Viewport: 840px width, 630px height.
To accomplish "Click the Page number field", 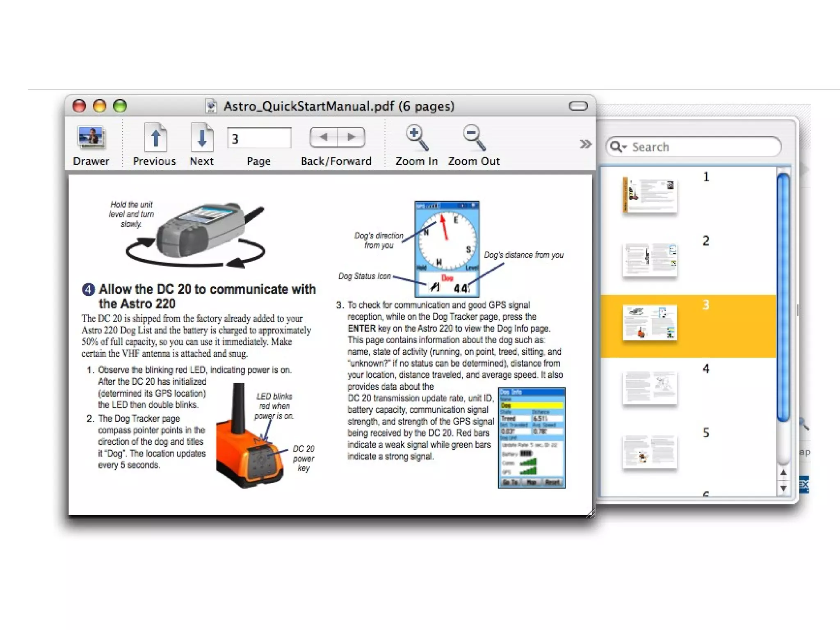I will click(x=259, y=138).
